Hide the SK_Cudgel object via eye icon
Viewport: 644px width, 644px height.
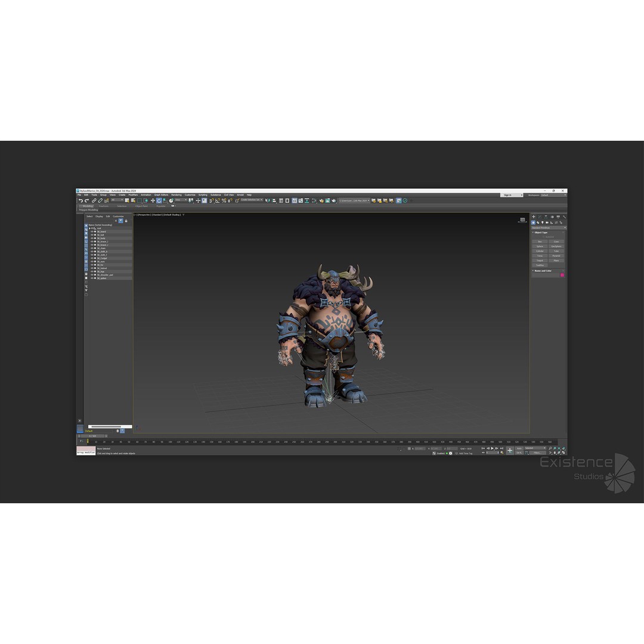[92, 258]
